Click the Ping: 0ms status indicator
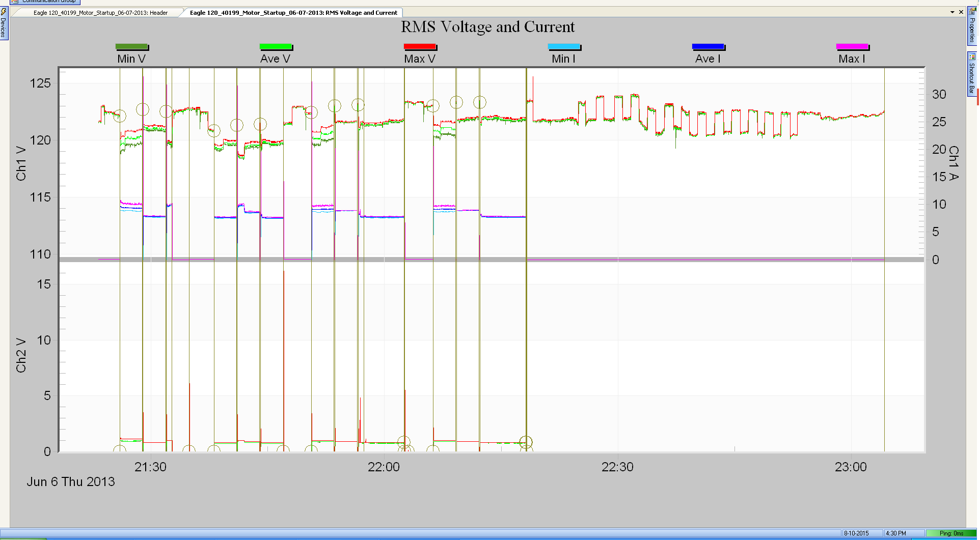The image size is (980, 540). point(950,533)
